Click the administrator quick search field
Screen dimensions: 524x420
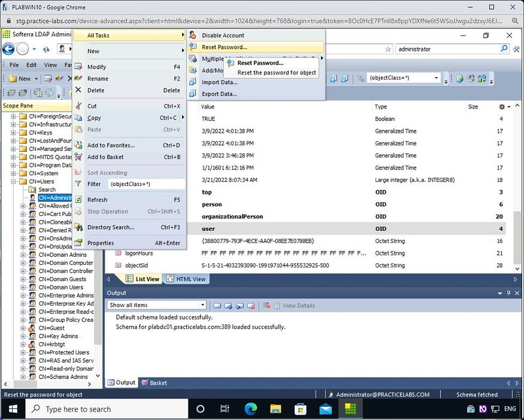pos(447,48)
